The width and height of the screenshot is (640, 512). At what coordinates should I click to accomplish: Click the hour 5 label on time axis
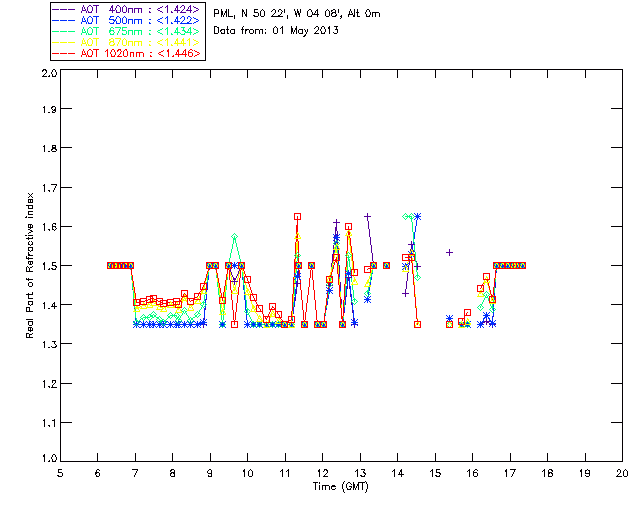pyautogui.click(x=60, y=473)
